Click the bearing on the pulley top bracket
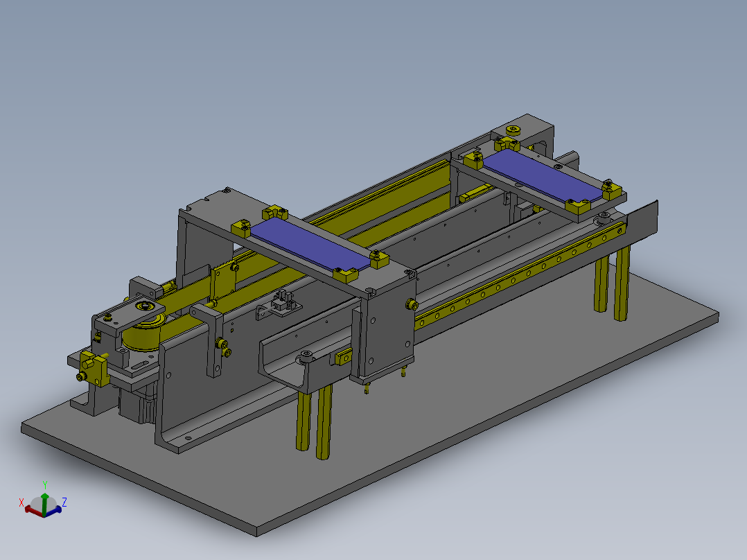The image size is (747, 560). click(x=144, y=306)
